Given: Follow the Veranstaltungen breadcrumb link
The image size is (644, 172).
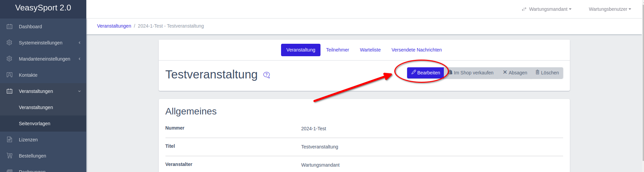Looking at the screenshot, I should 114,26.
